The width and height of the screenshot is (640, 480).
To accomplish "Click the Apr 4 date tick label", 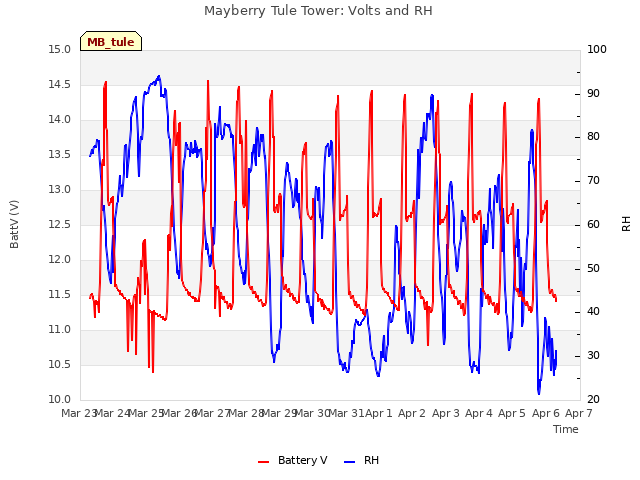I will pos(479,414).
